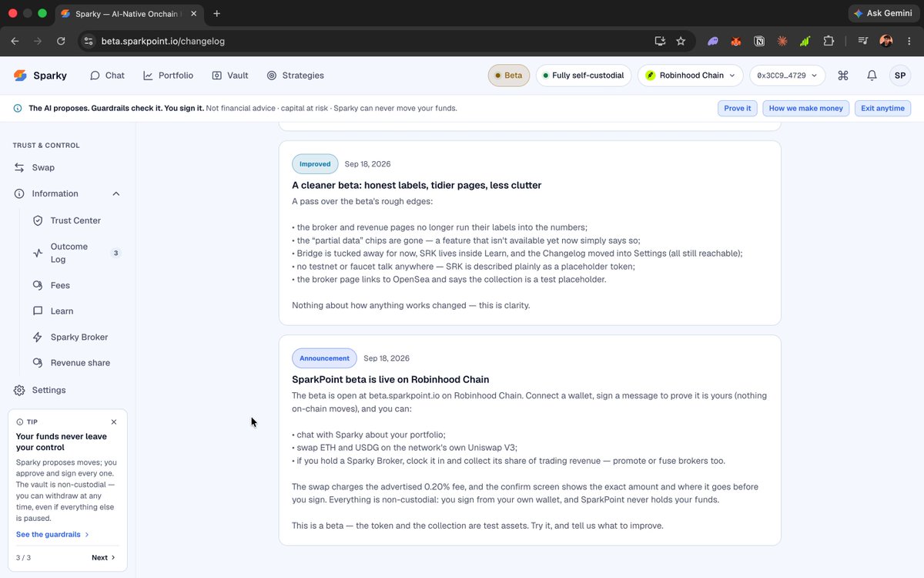
Task: Open the command palette icon
Action: pos(843,76)
